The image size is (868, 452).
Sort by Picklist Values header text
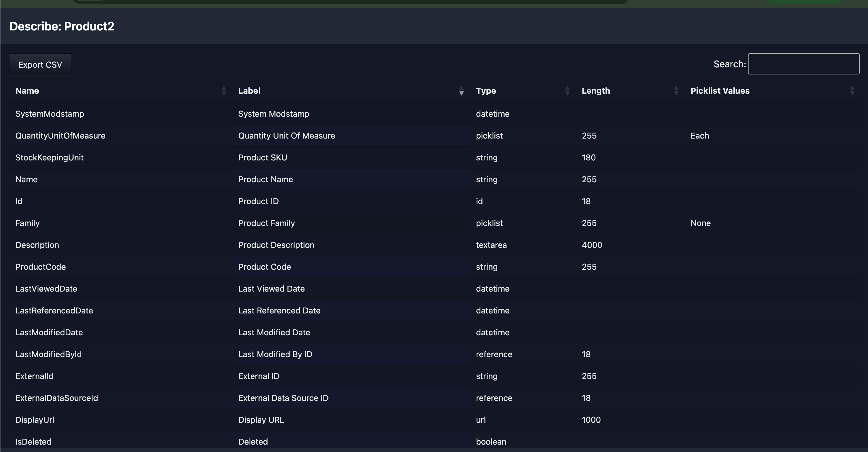pos(720,91)
